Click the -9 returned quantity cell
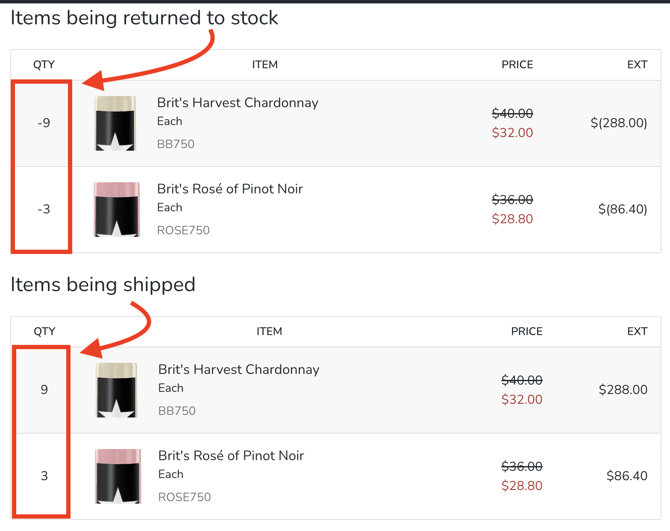 click(x=44, y=123)
